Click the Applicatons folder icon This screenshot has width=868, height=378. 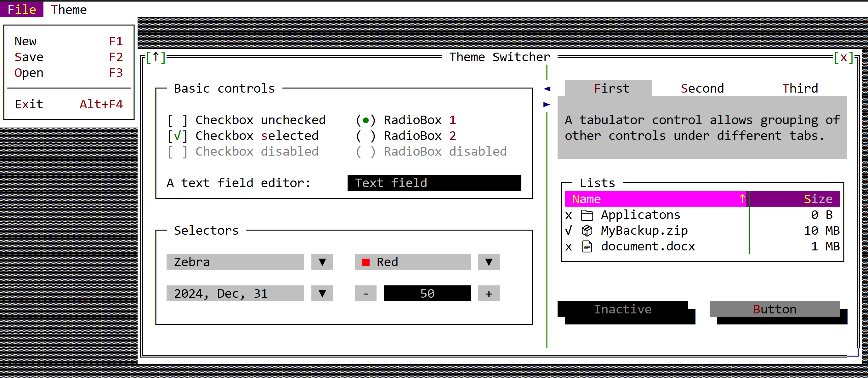587,215
